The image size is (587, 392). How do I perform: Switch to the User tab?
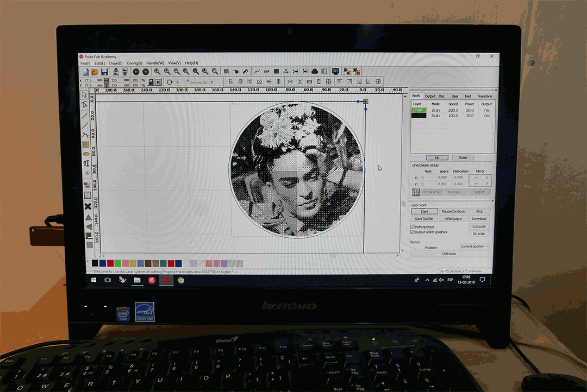point(455,96)
